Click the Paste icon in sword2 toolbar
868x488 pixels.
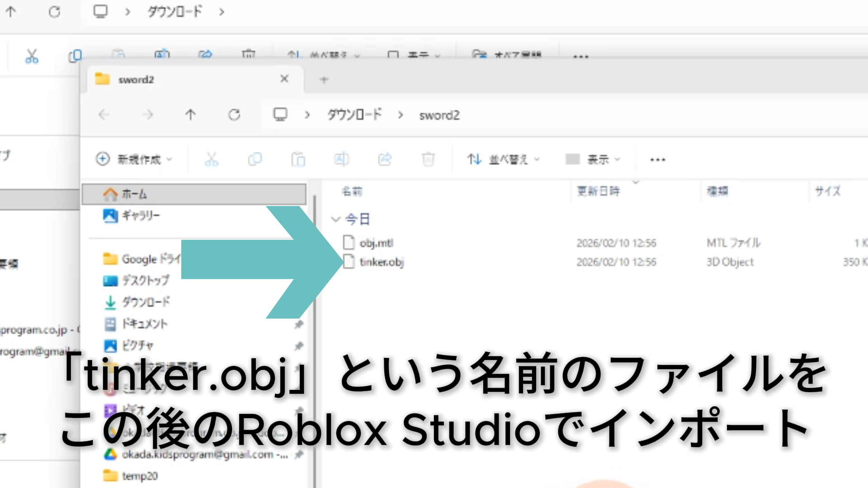pyautogui.click(x=298, y=159)
